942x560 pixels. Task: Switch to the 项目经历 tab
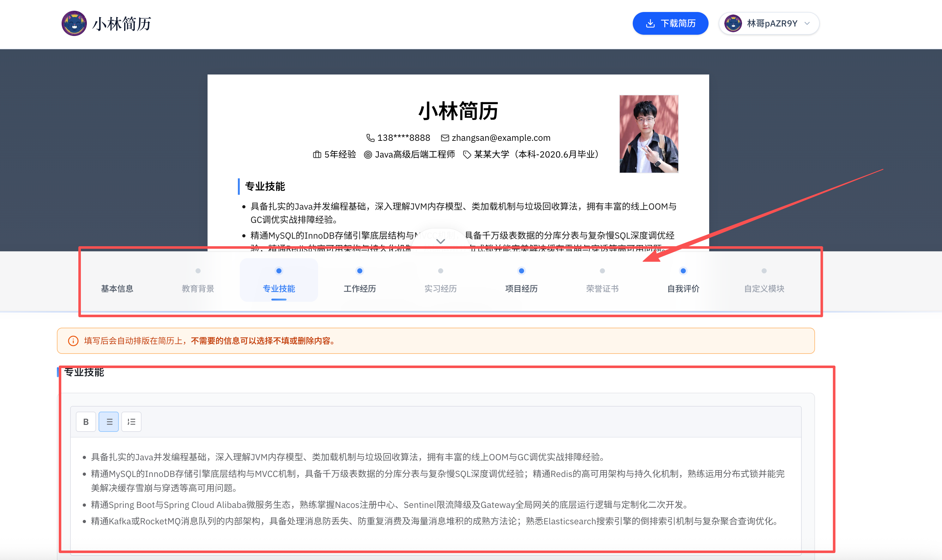[521, 288]
